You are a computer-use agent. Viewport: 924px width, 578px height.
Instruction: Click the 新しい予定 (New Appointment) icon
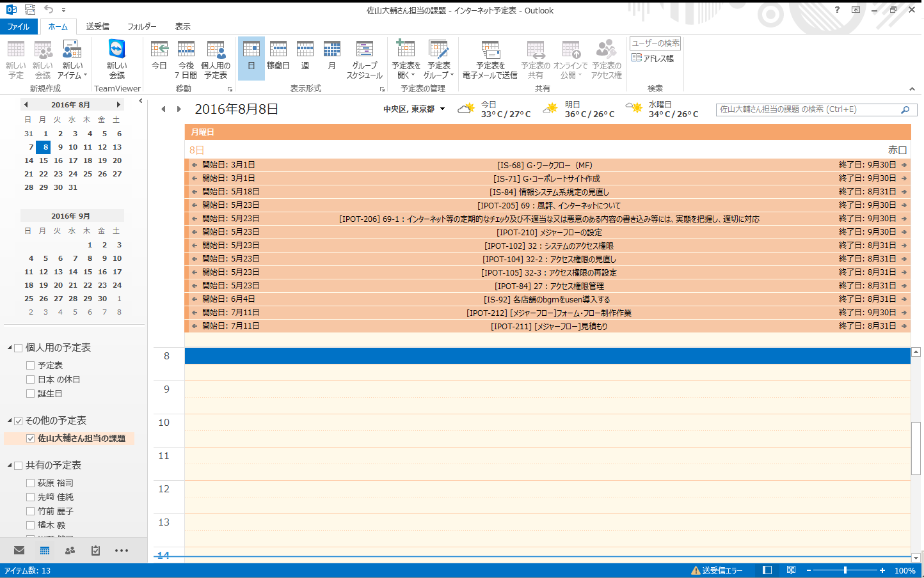[x=15, y=59]
